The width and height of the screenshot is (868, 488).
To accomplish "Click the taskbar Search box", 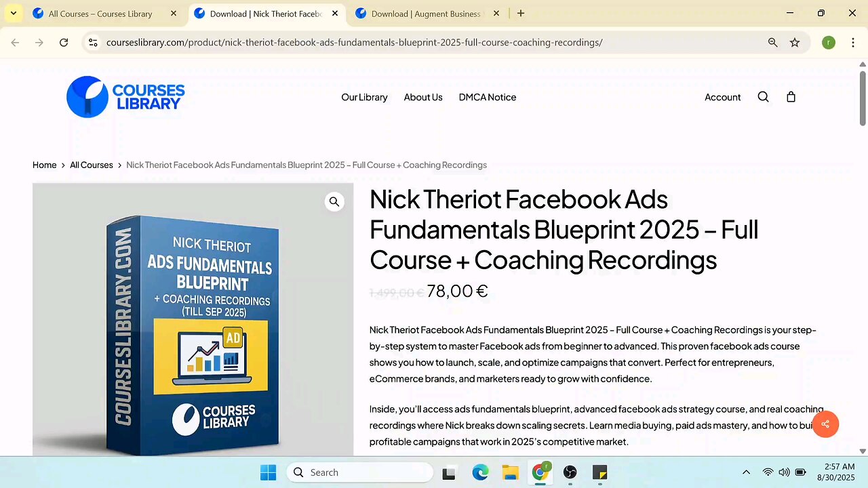I will coord(359,472).
